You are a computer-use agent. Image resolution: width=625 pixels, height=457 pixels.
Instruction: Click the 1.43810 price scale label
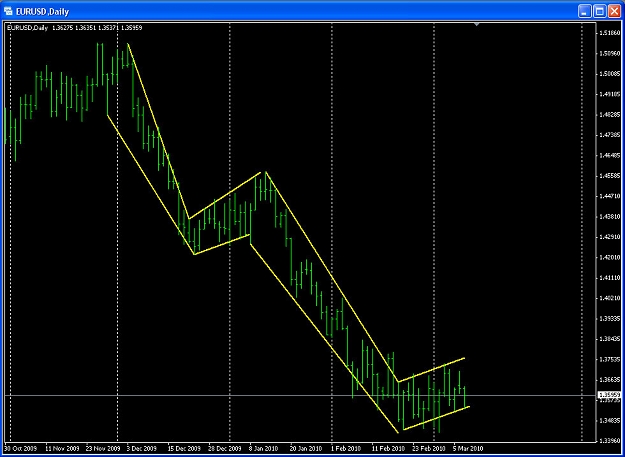point(609,217)
